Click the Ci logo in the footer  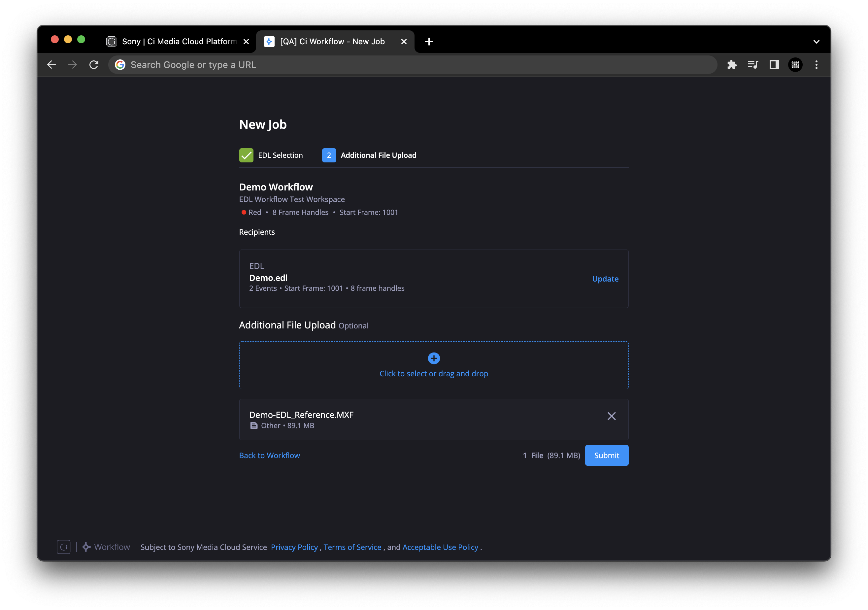pos(63,547)
